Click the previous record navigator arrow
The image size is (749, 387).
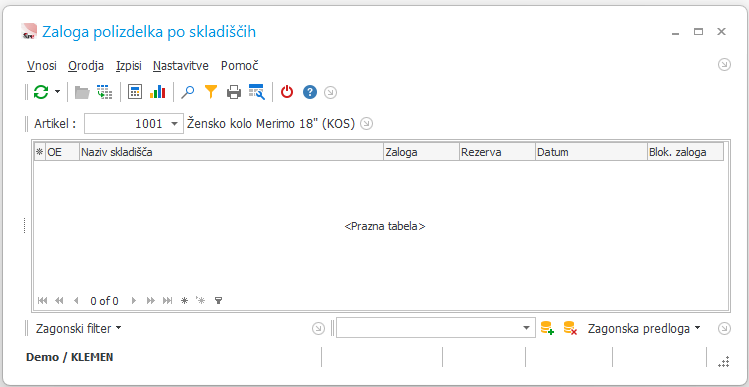pos(75,301)
